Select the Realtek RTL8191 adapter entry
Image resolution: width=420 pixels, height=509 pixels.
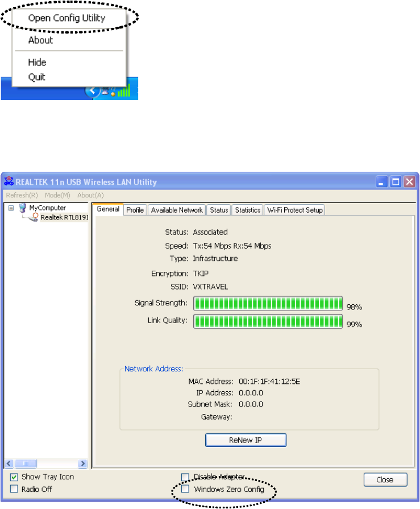64,217
